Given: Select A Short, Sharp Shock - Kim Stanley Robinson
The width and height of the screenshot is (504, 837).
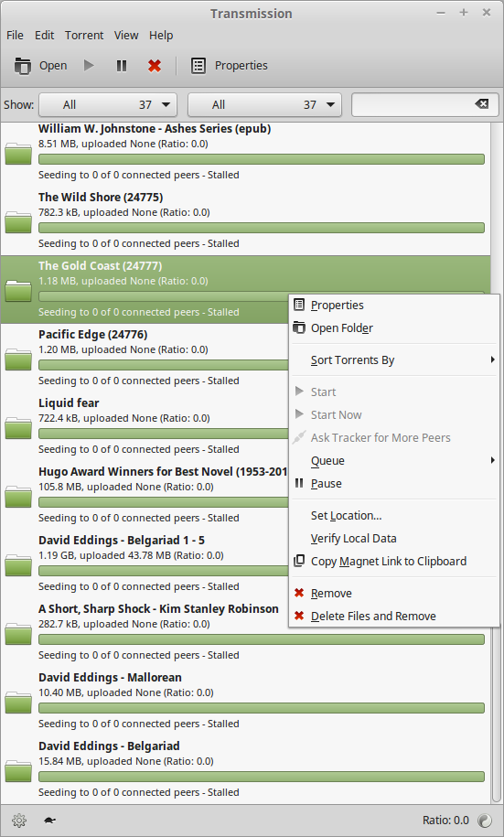Looking at the screenshot, I should coord(158,609).
